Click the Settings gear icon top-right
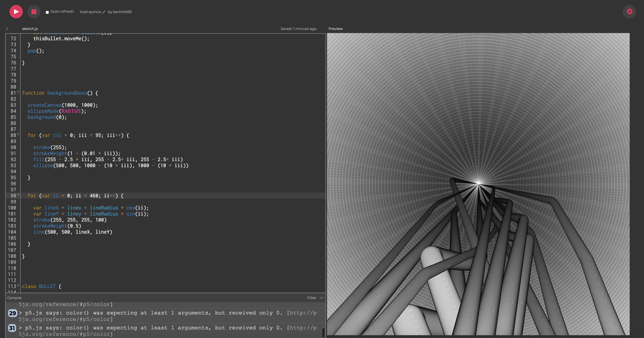 630,12
